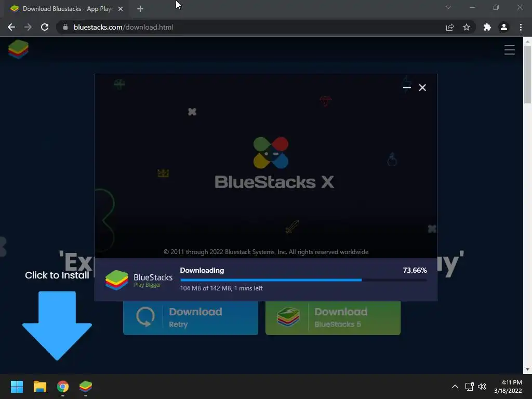This screenshot has width=532, height=399.
Task: Open File Explorer from taskbar
Action: pyautogui.click(x=39, y=387)
